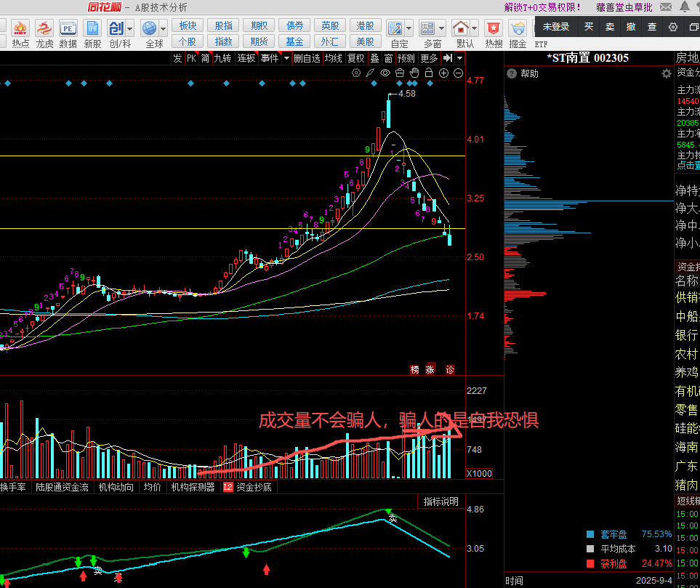Open the mail envelope icon
700x588 pixels.
point(666,7)
